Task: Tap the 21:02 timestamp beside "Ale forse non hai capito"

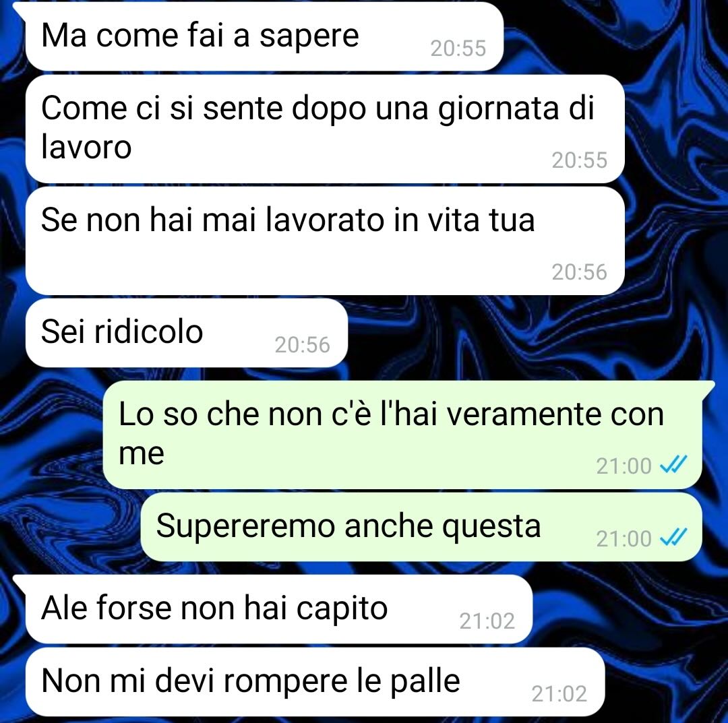Action: (487, 621)
